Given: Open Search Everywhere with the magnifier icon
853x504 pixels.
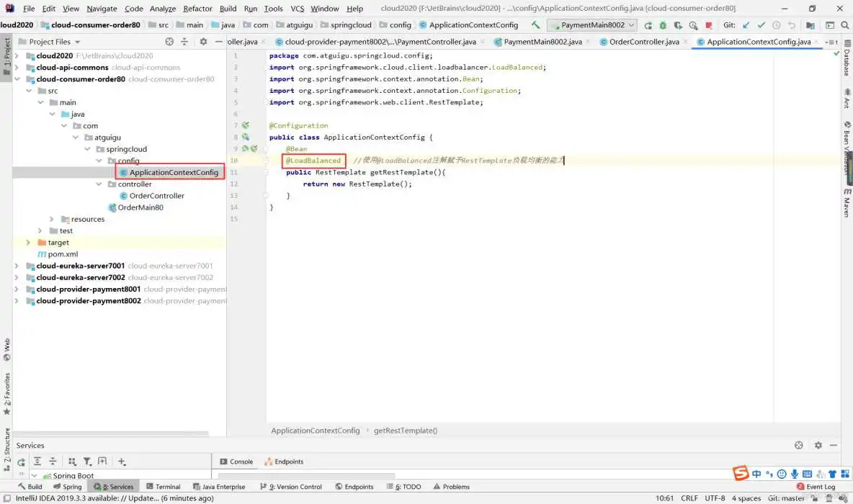Looking at the screenshot, I should tap(844, 24).
